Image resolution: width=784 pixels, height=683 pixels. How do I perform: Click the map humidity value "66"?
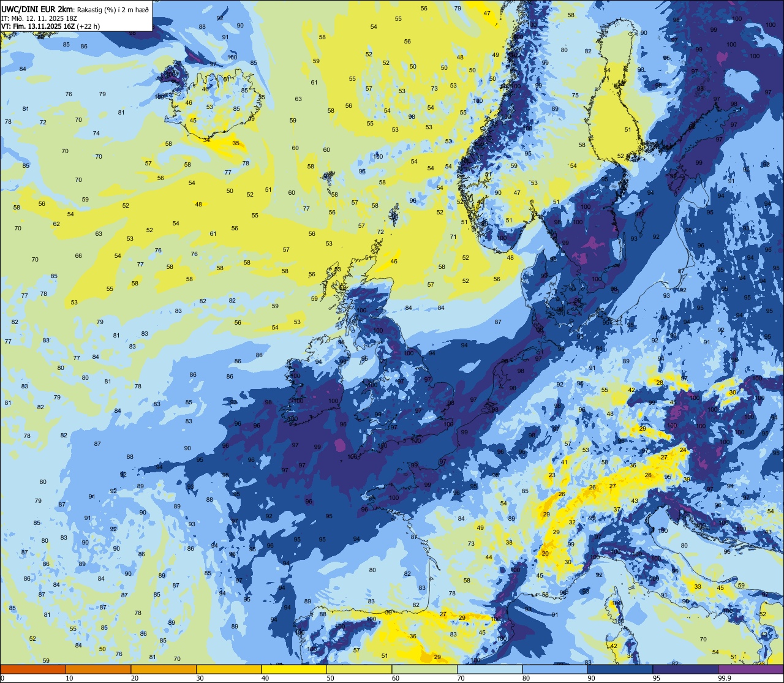point(78,256)
